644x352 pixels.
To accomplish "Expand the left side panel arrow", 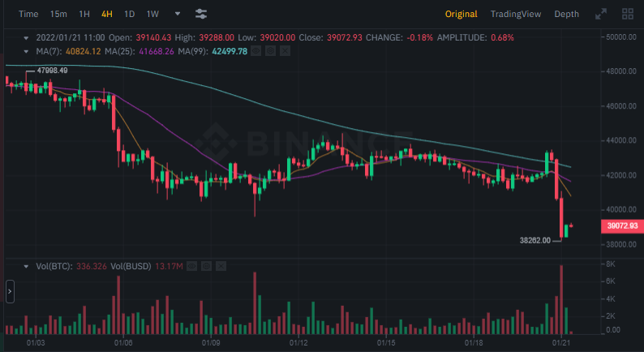I will coord(10,291).
